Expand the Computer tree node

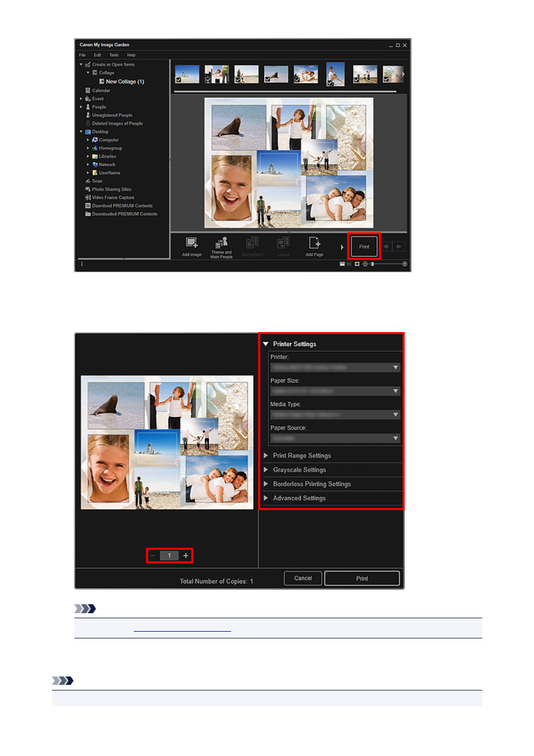pyautogui.click(x=88, y=140)
